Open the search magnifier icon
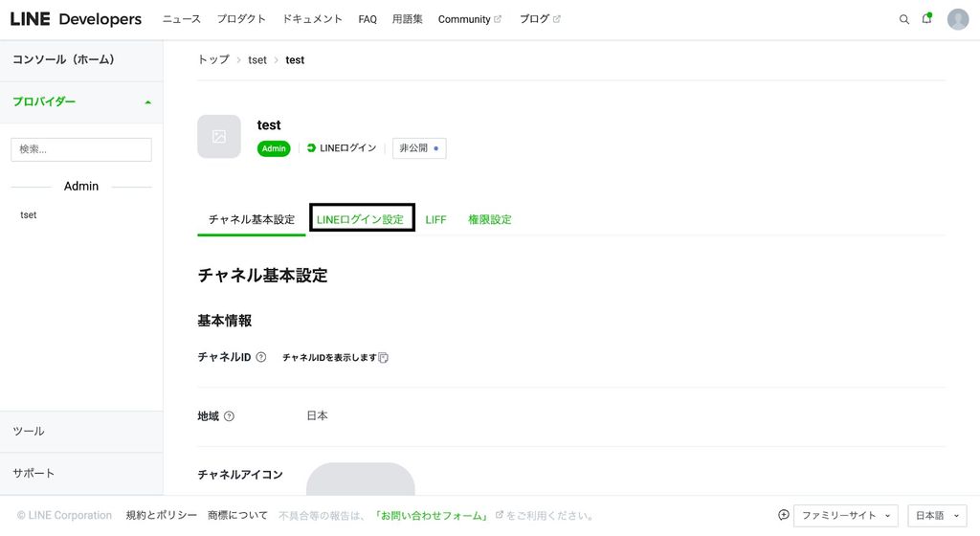The width and height of the screenshot is (980, 536). click(903, 19)
